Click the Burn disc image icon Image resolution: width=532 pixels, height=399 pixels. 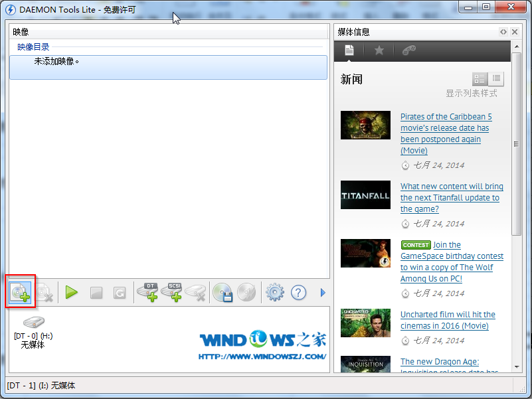point(246,292)
